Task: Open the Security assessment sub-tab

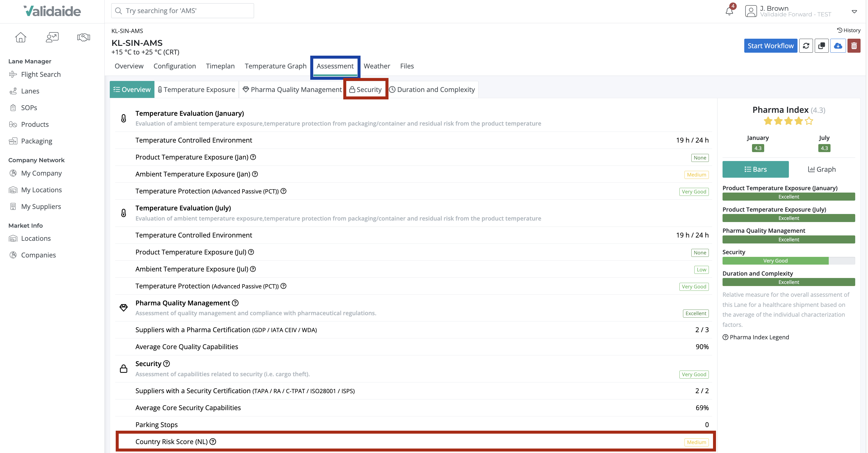Action: pyautogui.click(x=366, y=89)
